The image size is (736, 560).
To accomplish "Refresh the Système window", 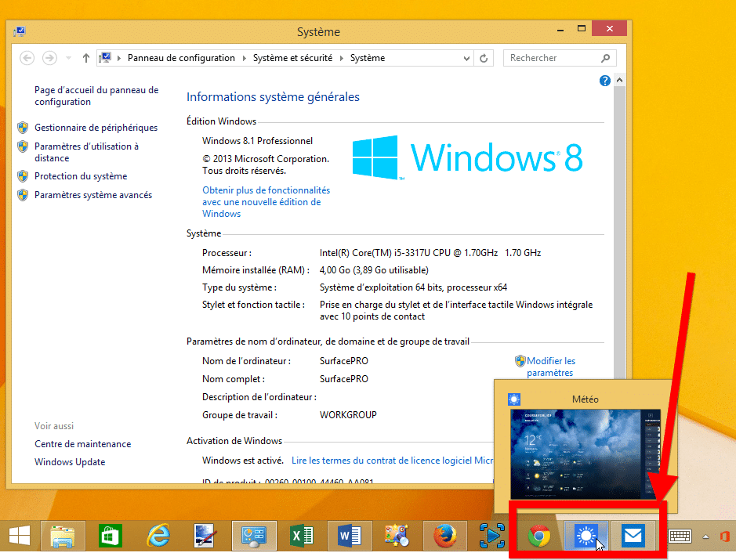I will pyautogui.click(x=484, y=58).
